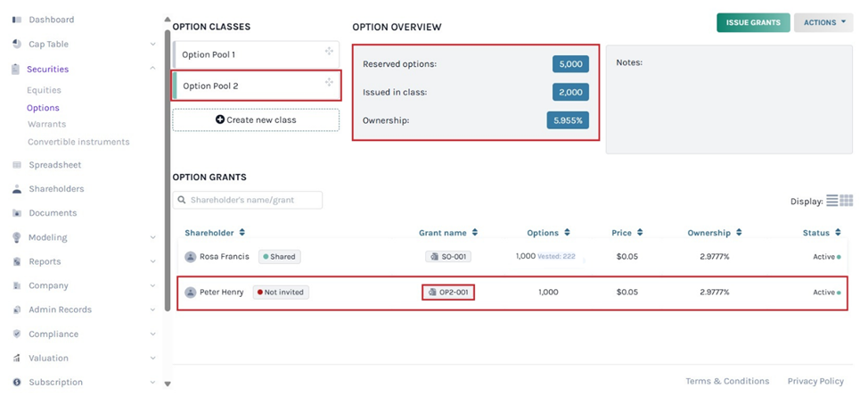Click the Reserved options 5,000 value
Image resolution: width=868 pixels, height=396 pixels.
570,64
